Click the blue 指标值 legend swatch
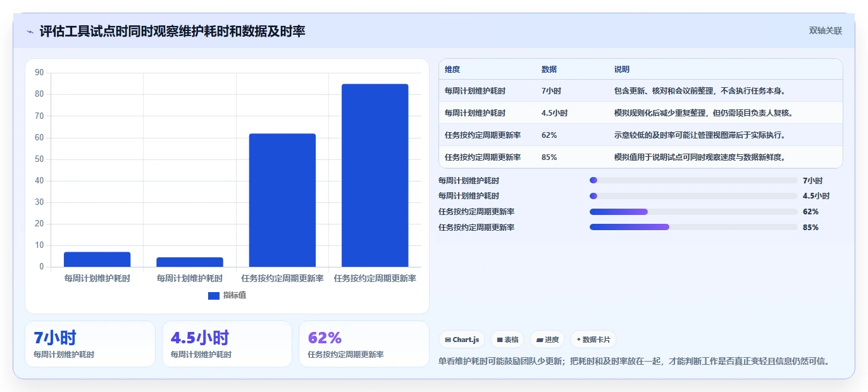Viewport: 868px width, 392px height. click(x=214, y=295)
